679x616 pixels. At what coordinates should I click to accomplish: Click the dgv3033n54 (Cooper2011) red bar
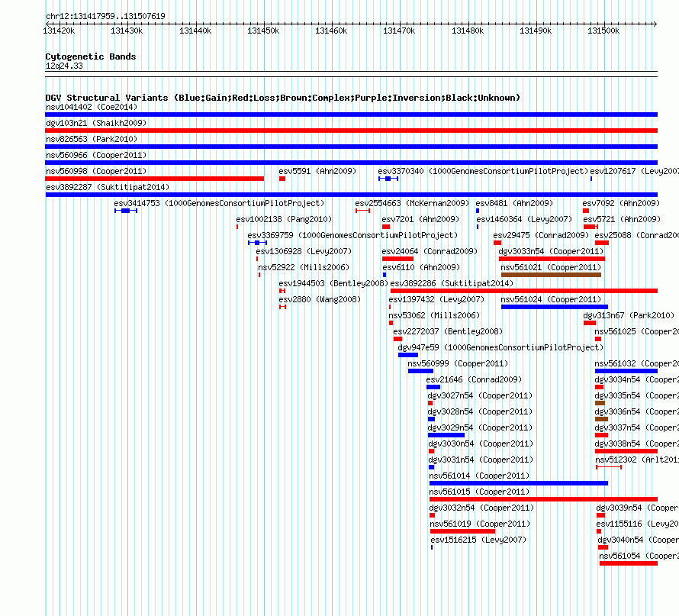(x=552, y=259)
